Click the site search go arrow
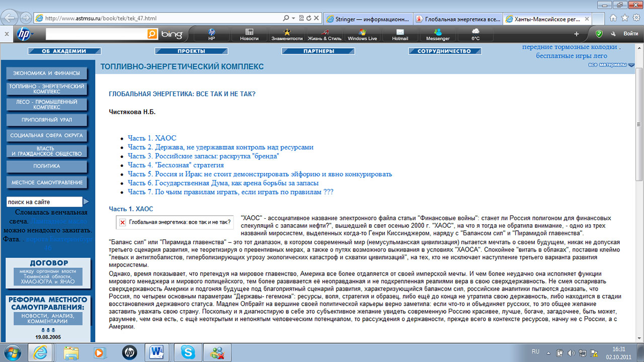Image resolution: width=644 pixels, height=362 pixels. pyautogui.click(x=86, y=202)
